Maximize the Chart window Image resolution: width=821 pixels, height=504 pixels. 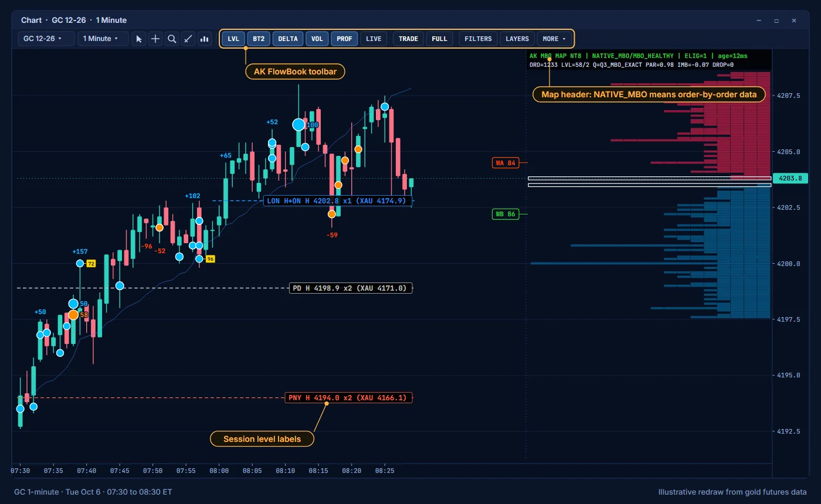[776, 21]
